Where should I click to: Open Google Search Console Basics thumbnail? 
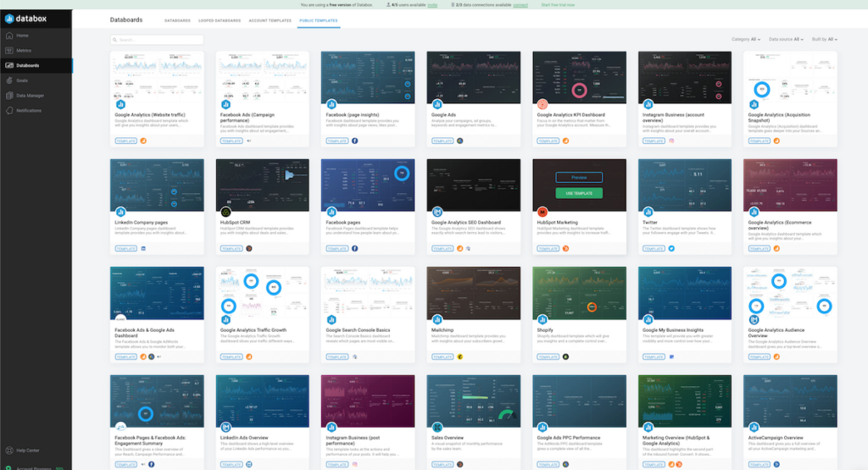pos(368,293)
